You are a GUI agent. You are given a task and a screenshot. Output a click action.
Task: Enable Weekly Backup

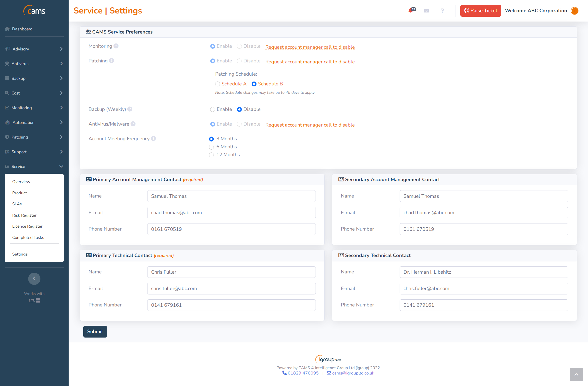point(212,109)
